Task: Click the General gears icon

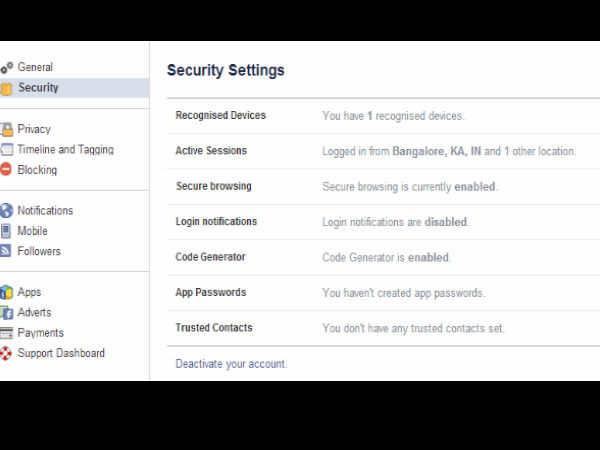Action: point(6,68)
